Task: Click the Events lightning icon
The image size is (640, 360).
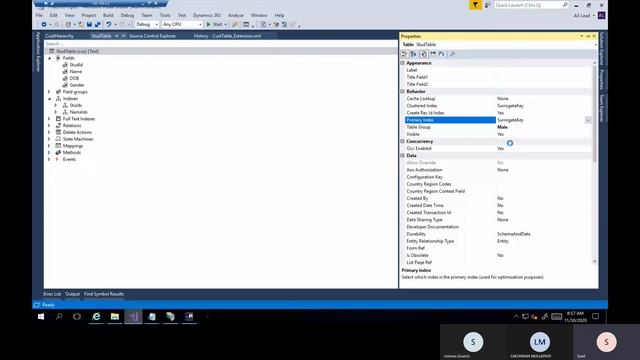Action: [57, 159]
